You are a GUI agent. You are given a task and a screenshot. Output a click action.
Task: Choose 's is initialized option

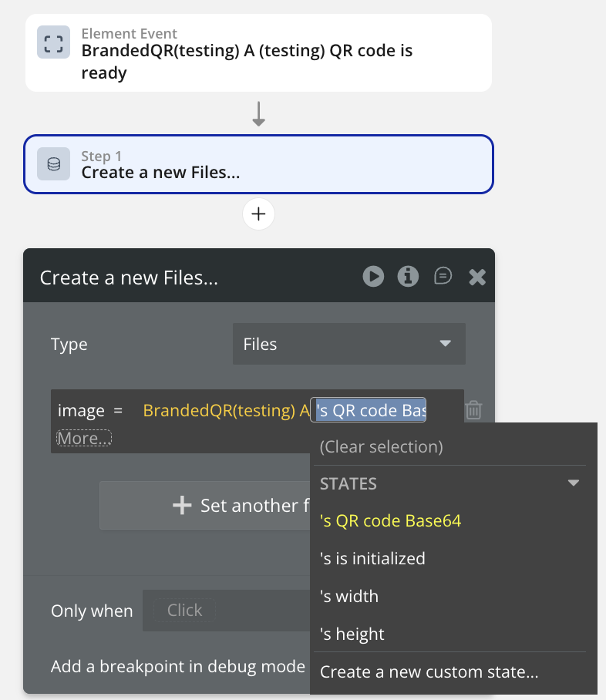point(372,558)
